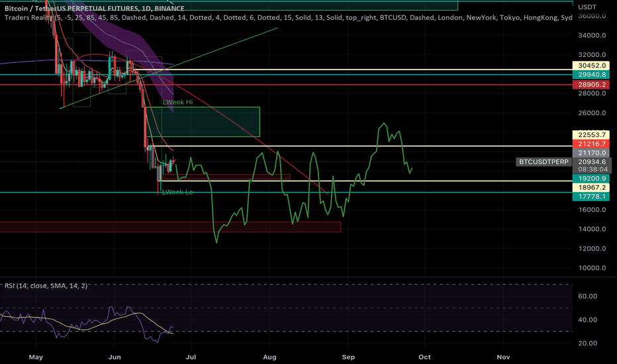This screenshot has height=364, width=617.
Task: Select the LWeek Hi label
Action: [178, 103]
